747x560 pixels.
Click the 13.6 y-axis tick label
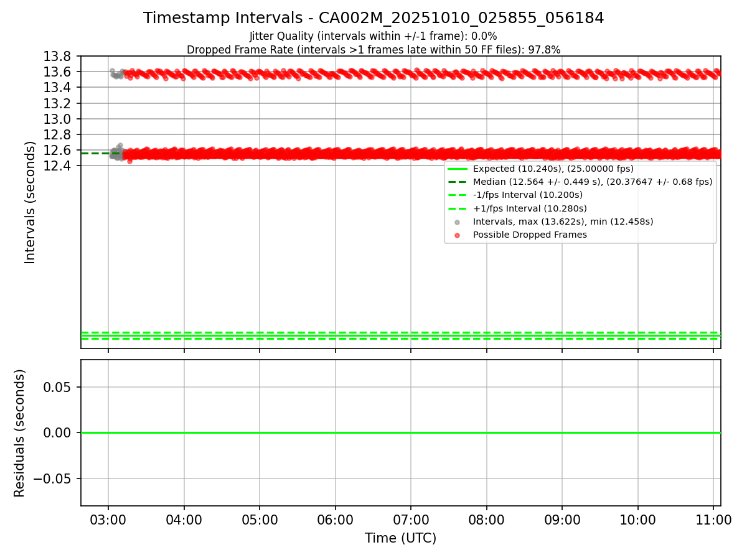click(x=57, y=72)
